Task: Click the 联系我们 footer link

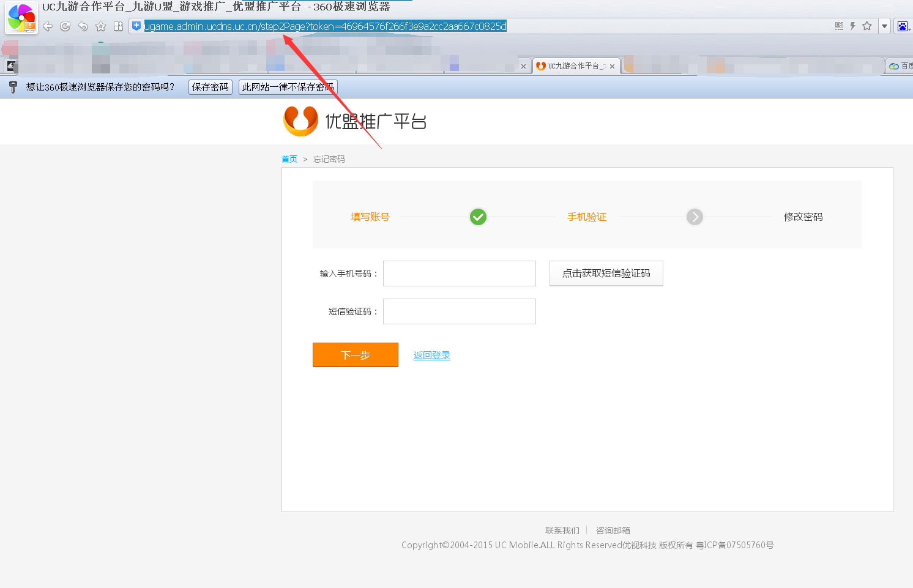Action: (562, 530)
